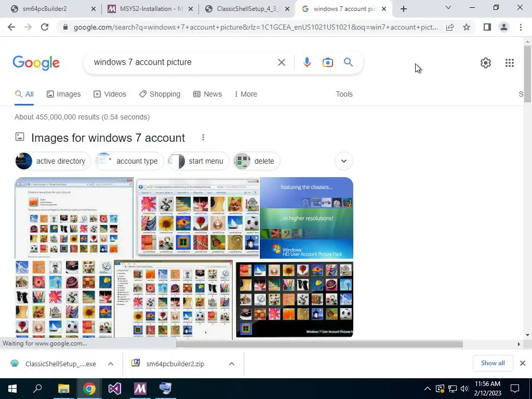Open the MSYS2 app in taskbar
This screenshot has width=532, height=399.
point(140,389)
